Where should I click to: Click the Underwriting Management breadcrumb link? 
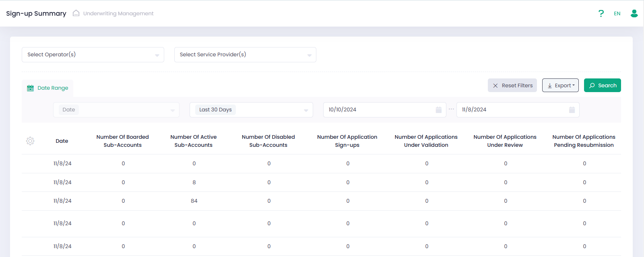[x=118, y=14]
